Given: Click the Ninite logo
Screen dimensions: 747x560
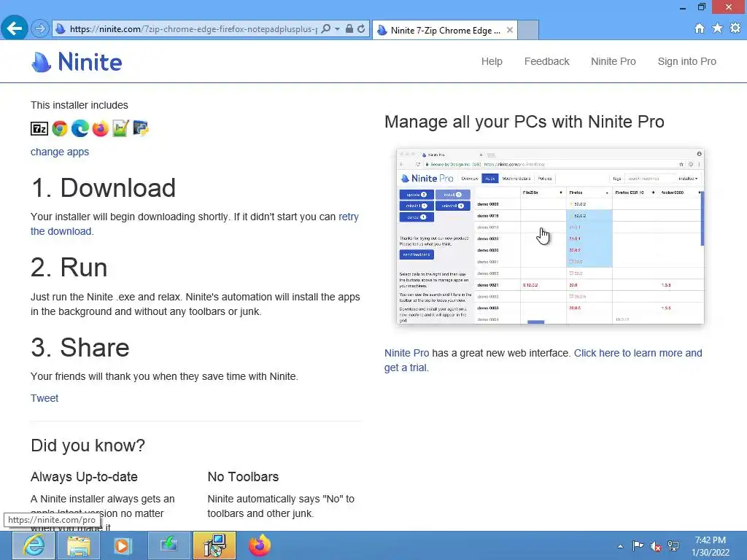Looking at the screenshot, I should coord(77,62).
